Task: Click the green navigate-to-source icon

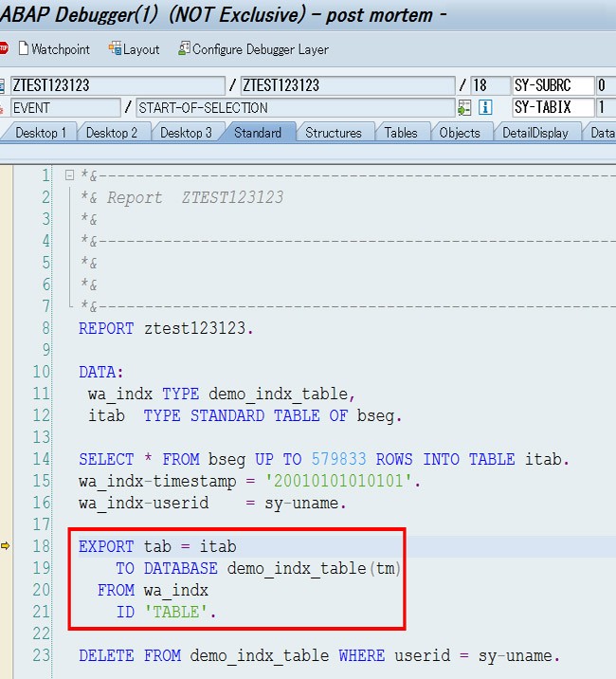Action: coord(464,107)
